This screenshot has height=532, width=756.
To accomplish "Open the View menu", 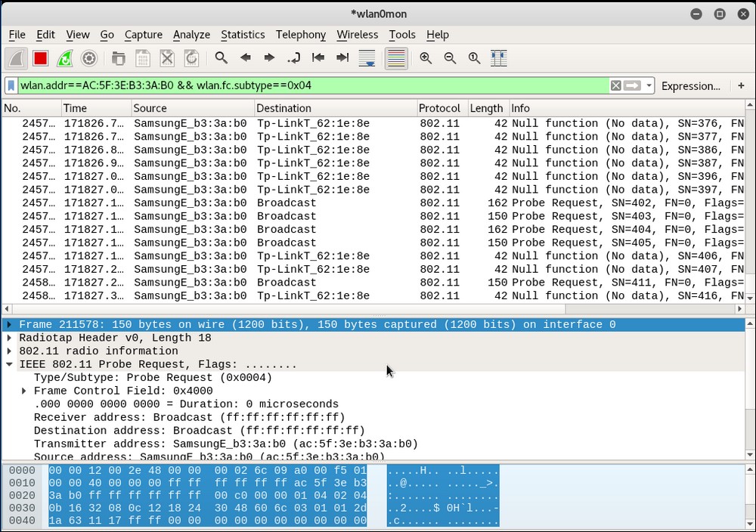I will [x=78, y=35].
